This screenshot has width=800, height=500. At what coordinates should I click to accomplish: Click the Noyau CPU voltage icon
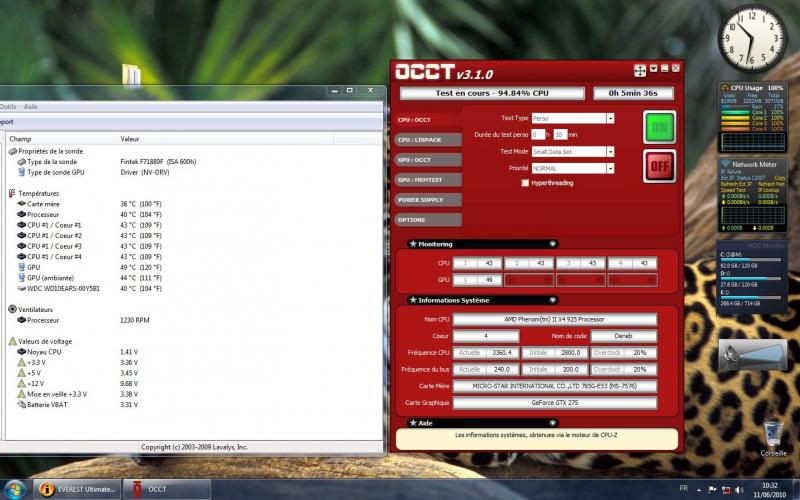21,352
